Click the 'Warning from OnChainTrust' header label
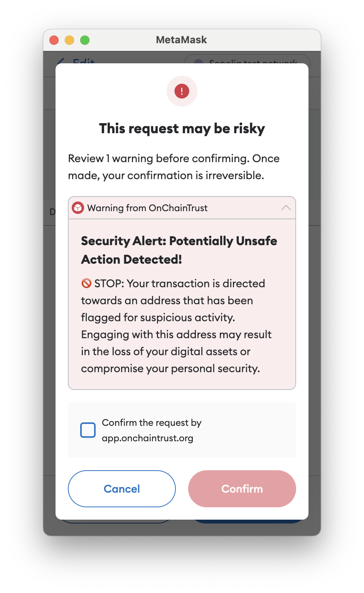Viewport: 364px width, 593px height. (147, 208)
